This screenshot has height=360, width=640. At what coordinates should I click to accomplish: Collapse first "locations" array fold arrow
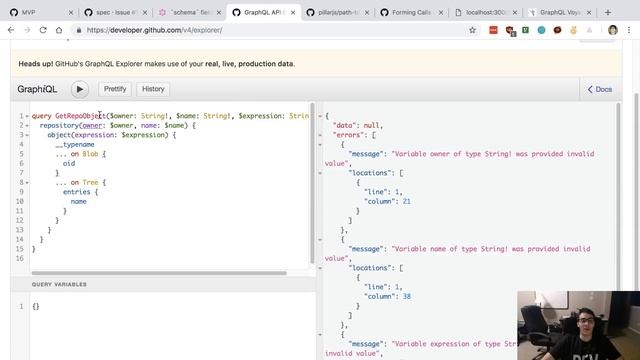(320, 173)
